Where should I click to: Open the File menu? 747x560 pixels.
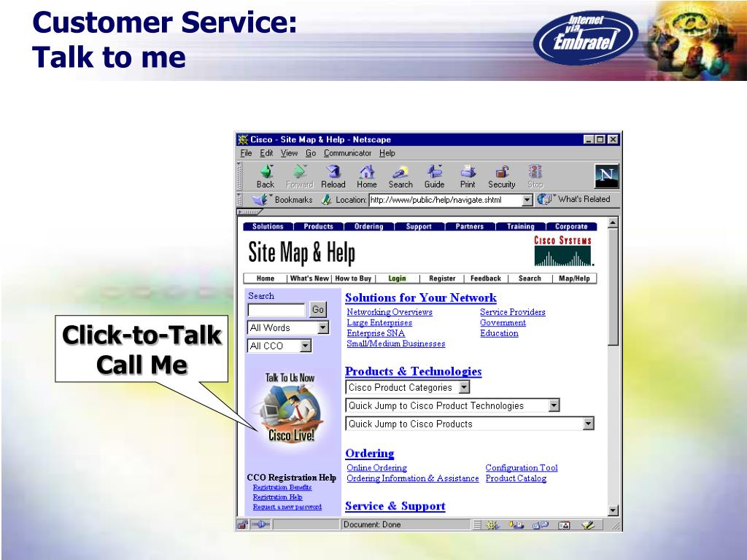coord(246,153)
